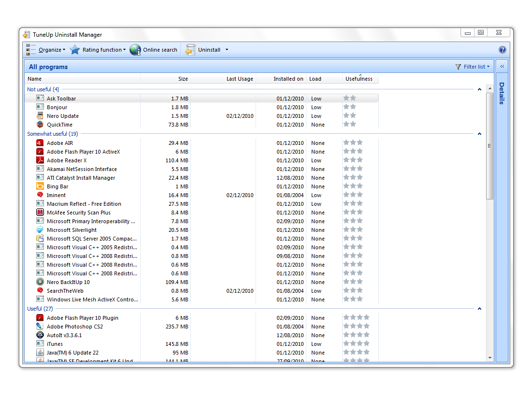Select the AutoIt v3.3.6.1 icon
532x399 pixels.
(x=40, y=335)
